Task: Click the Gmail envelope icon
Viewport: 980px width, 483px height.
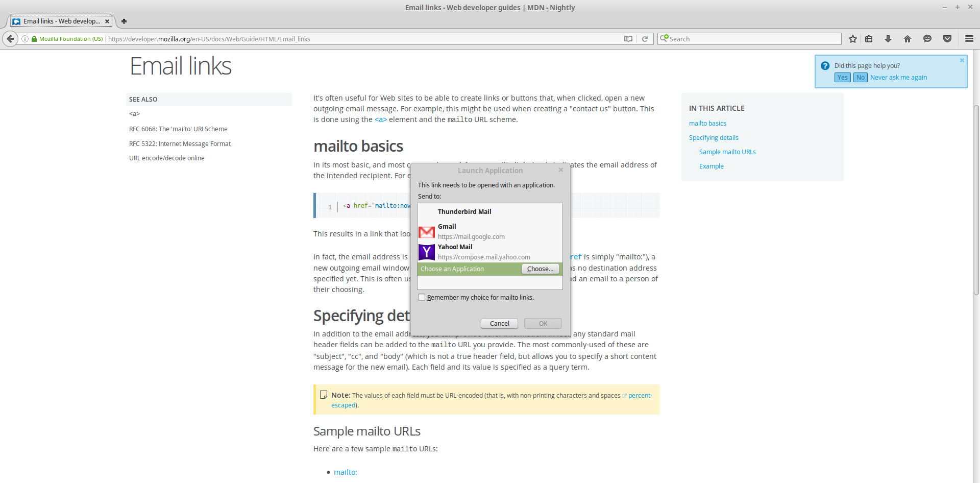Action: (427, 232)
